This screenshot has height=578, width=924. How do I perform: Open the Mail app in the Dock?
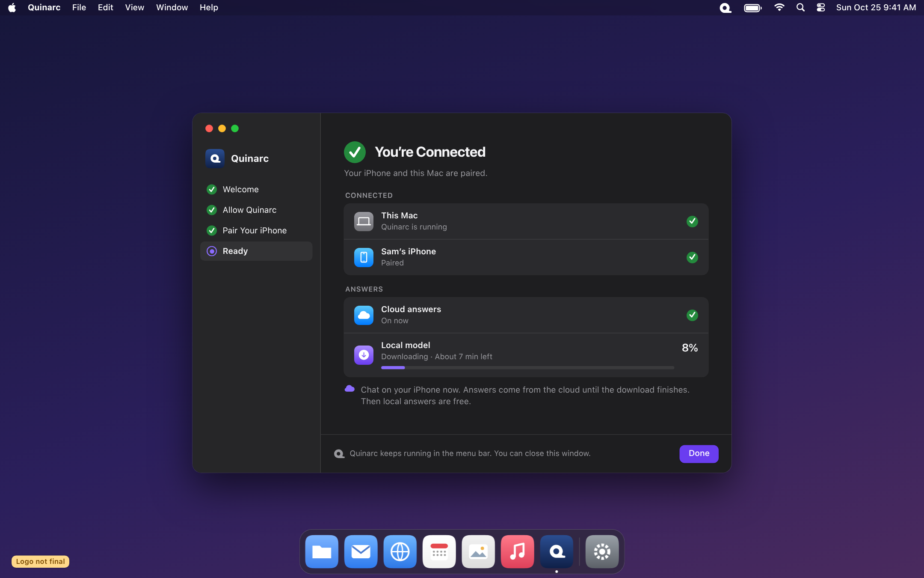[361, 551]
